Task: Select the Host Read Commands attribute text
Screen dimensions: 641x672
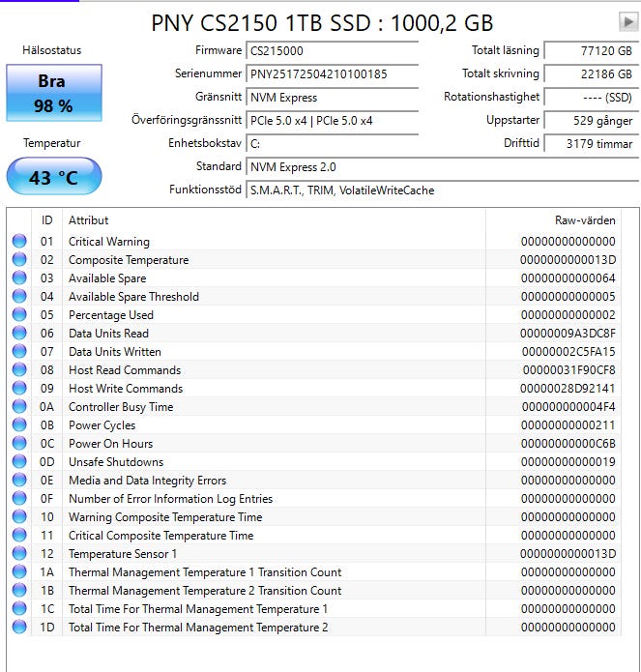Action: point(125,370)
